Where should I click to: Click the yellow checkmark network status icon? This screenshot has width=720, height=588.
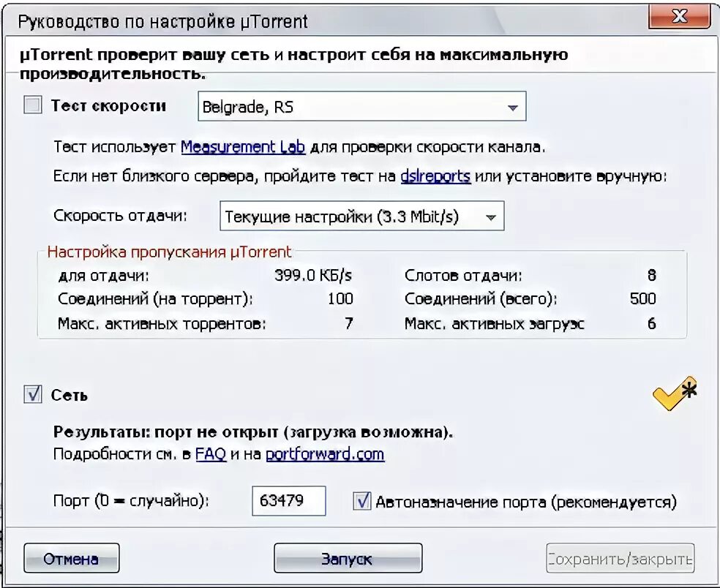(x=675, y=393)
